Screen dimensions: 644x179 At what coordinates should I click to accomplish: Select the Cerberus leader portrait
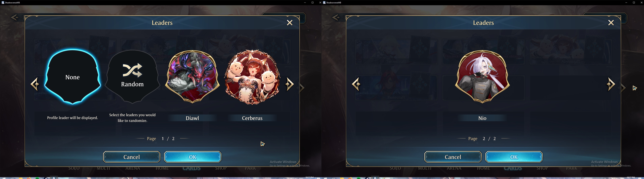pyautogui.click(x=252, y=77)
